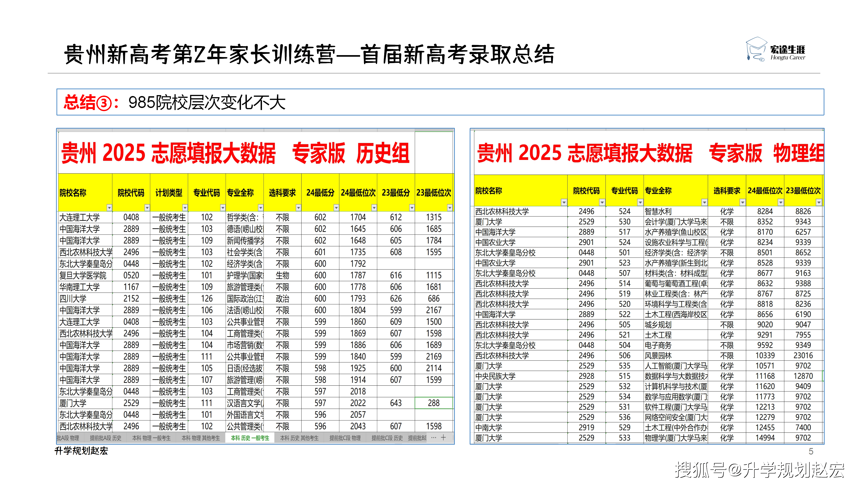Screen dimensions: 868x488
Task: Open the 专业全称 filter arrow in the 历史组 table
Action: click(260, 208)
